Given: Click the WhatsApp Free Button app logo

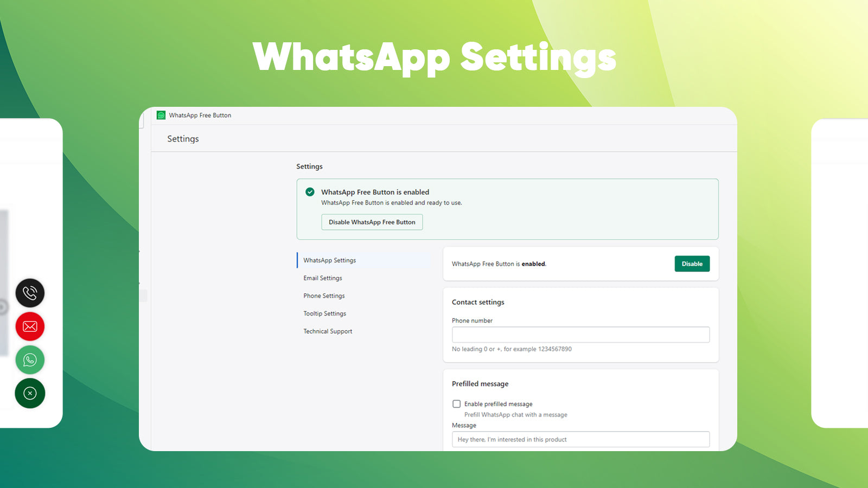Looking at the screenshot, I should (161, 115).
